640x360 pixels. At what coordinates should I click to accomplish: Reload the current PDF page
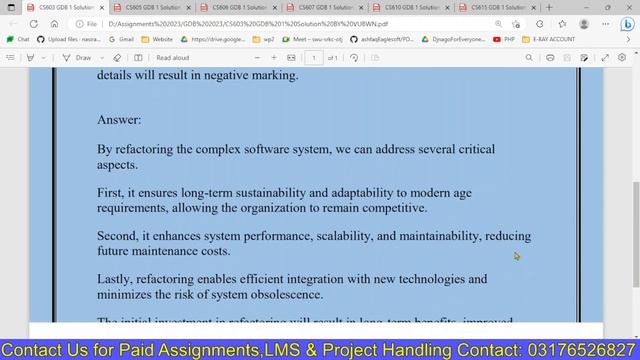(33, 24)
